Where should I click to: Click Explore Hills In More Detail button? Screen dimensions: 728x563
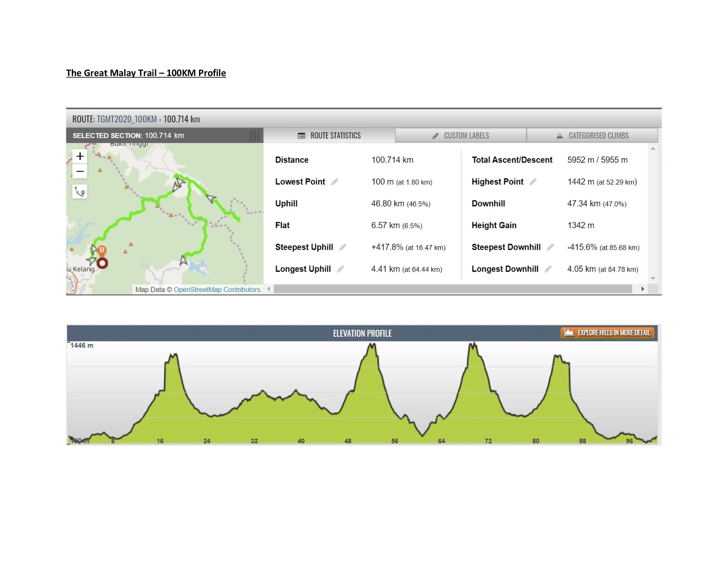(x=607, y=332)
